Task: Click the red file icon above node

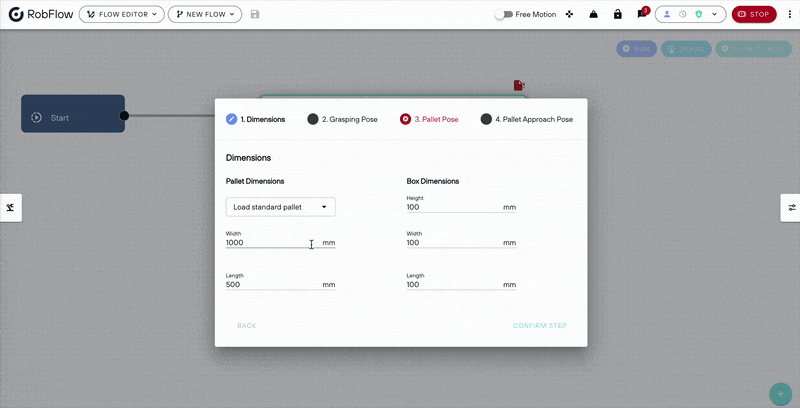Action: [x=519, y=85]
